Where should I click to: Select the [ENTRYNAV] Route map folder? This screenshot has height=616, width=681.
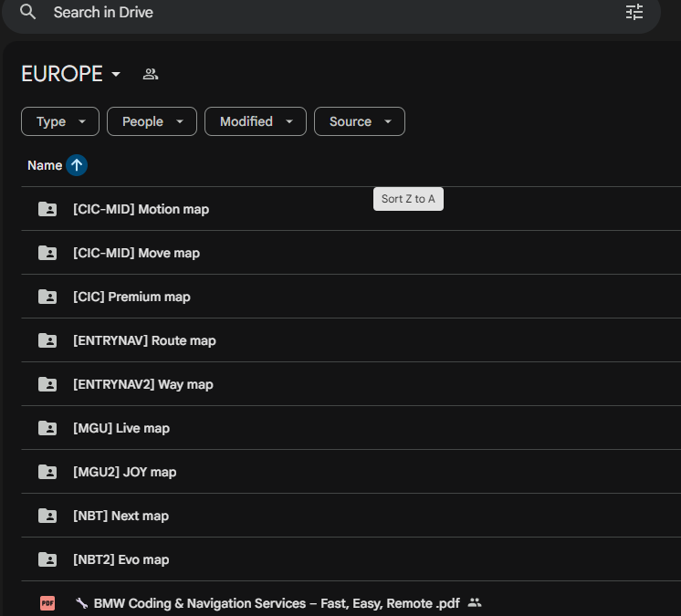[144, 340]
